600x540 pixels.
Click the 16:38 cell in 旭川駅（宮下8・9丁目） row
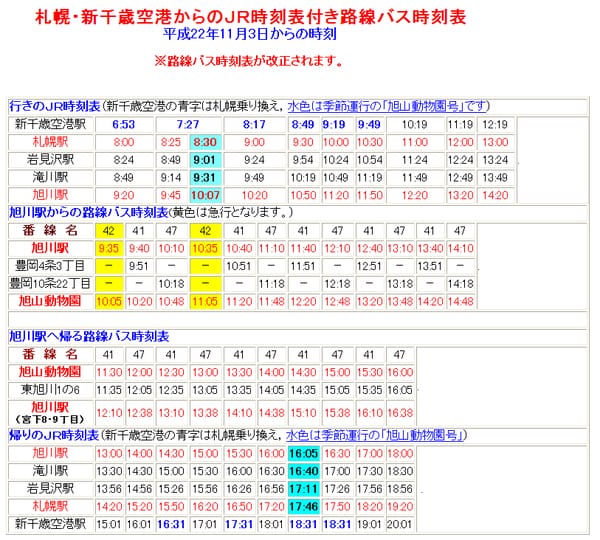tap(400, 413)
